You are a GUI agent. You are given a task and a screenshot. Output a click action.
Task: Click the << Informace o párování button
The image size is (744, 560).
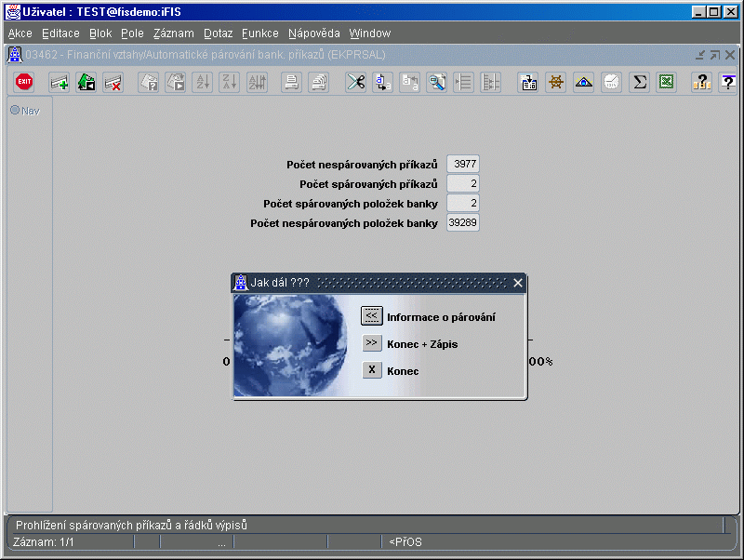[x=371, y=315]
